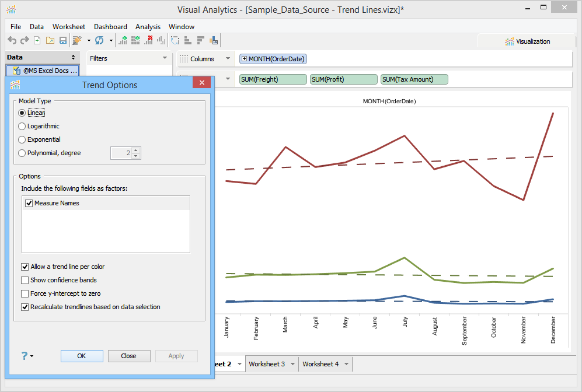Select the SUM(Tax Amount) pill
582x392 pixels.
pyautogui.click(x=414, y=79)
